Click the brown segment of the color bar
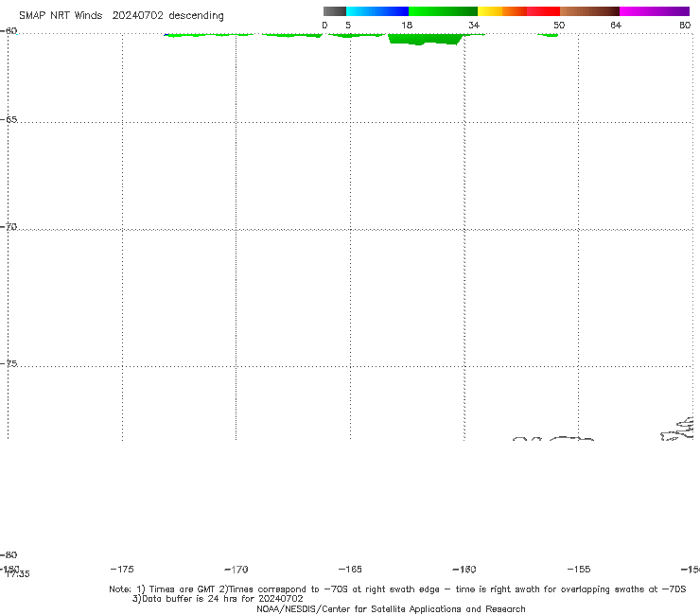The height and width of the screenshot is (615, 700). point(589,11)
